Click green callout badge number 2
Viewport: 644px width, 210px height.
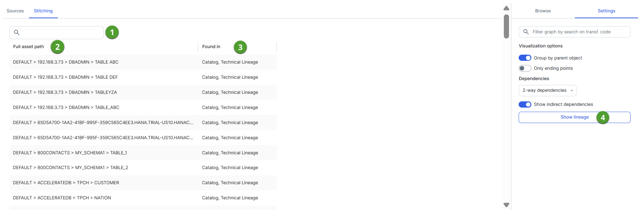pos(58,47)
